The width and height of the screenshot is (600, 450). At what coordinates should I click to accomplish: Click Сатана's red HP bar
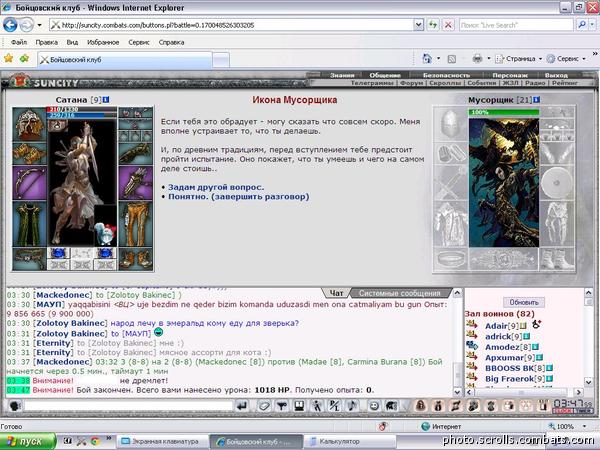click(x=82, y=109)
